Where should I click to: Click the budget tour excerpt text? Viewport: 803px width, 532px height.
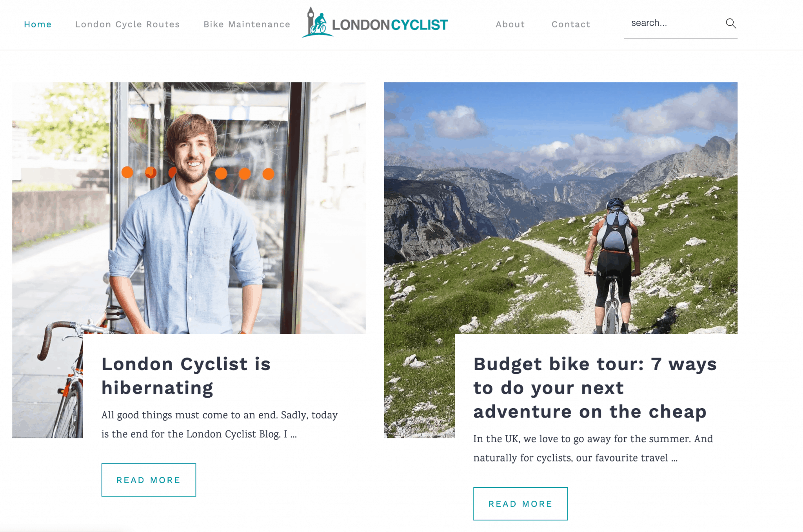point(593,449)
